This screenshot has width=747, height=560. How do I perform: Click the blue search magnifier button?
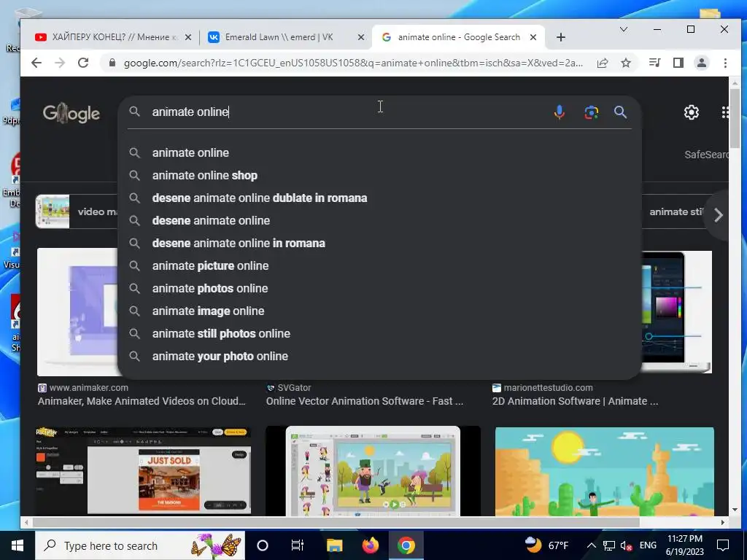click(620, 112)
